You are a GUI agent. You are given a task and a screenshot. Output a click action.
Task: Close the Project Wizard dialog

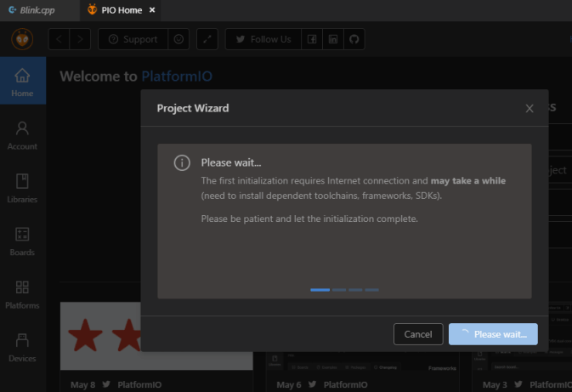pos(530,108)
